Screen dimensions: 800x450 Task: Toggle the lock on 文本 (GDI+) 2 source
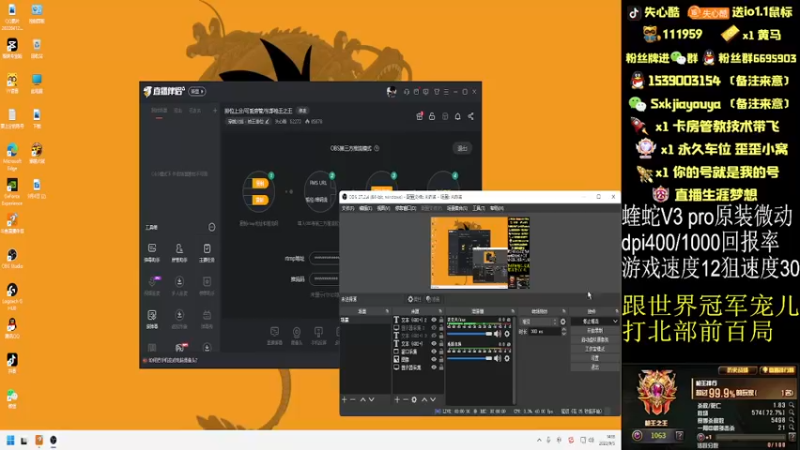pos(441,320)
